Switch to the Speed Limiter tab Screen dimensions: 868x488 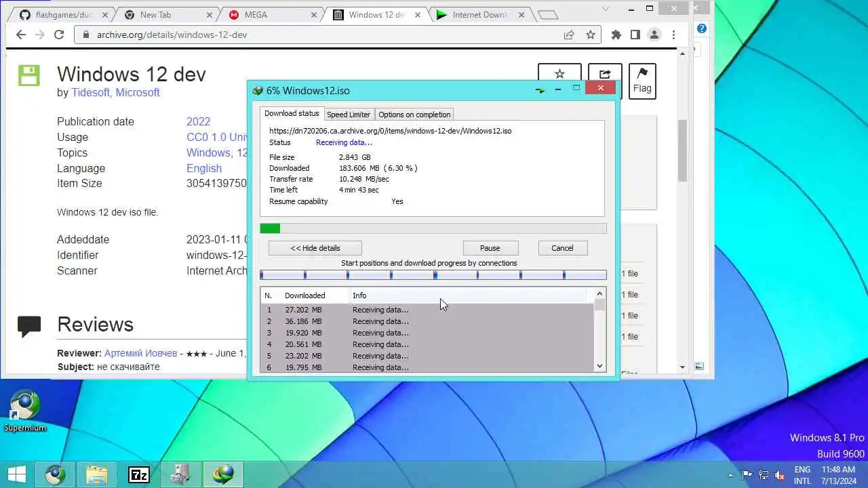tap(349, 115)
